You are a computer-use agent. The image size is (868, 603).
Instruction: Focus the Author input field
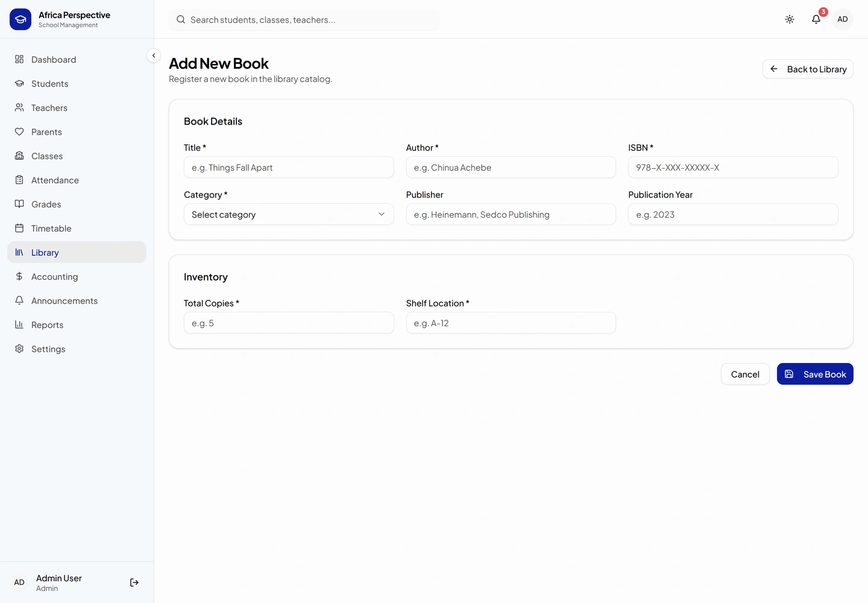pos(511,167)
